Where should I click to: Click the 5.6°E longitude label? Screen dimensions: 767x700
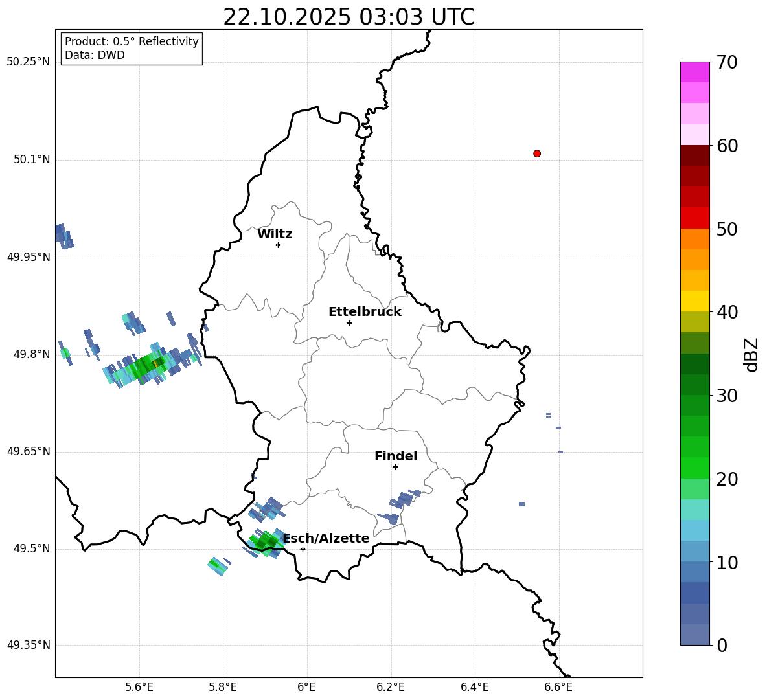[x=139, y=687]
